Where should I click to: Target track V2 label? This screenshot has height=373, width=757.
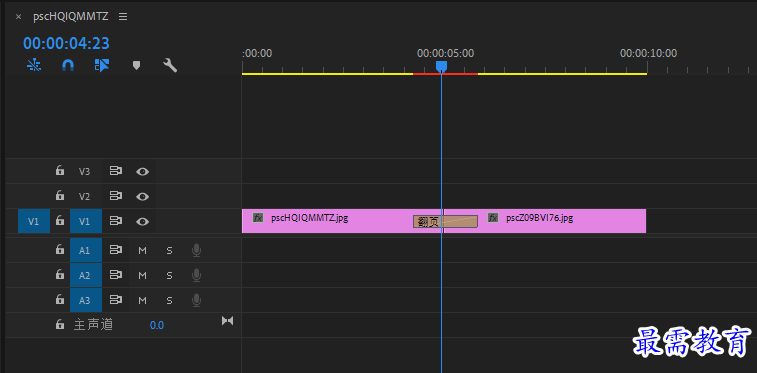coord(84,196)
